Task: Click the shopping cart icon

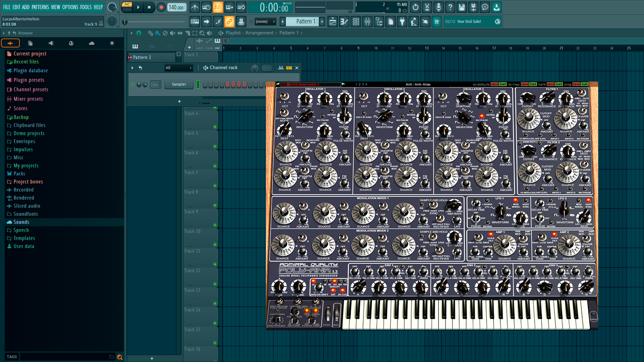Action: point(437,21)
